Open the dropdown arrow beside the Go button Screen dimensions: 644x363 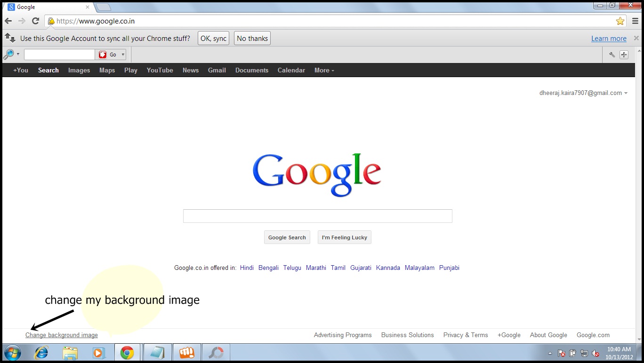[123, 55]
